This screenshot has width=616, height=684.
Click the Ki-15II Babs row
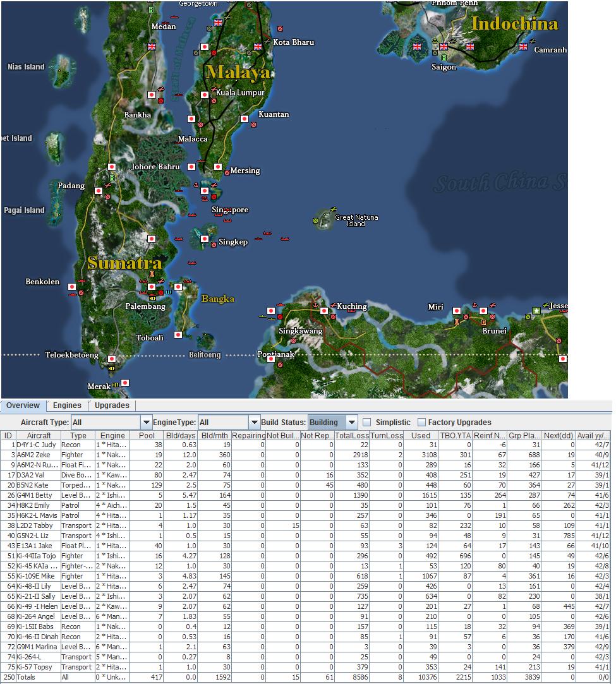click(x=305, y=627)
